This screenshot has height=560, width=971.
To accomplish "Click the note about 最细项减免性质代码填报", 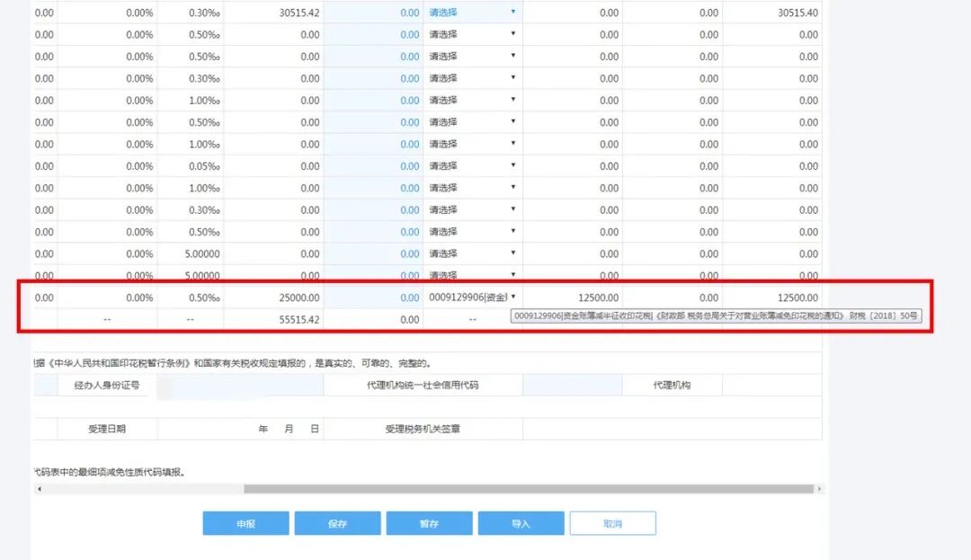I will coord(111,472).
